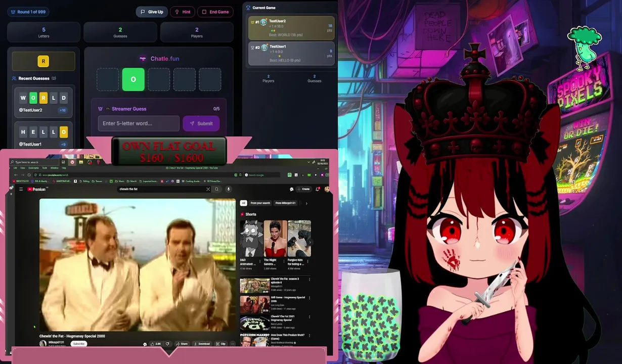The width and height of the screenshot is (622, 364).
Task: Clip the YouTube video
Action: (220, 344)
